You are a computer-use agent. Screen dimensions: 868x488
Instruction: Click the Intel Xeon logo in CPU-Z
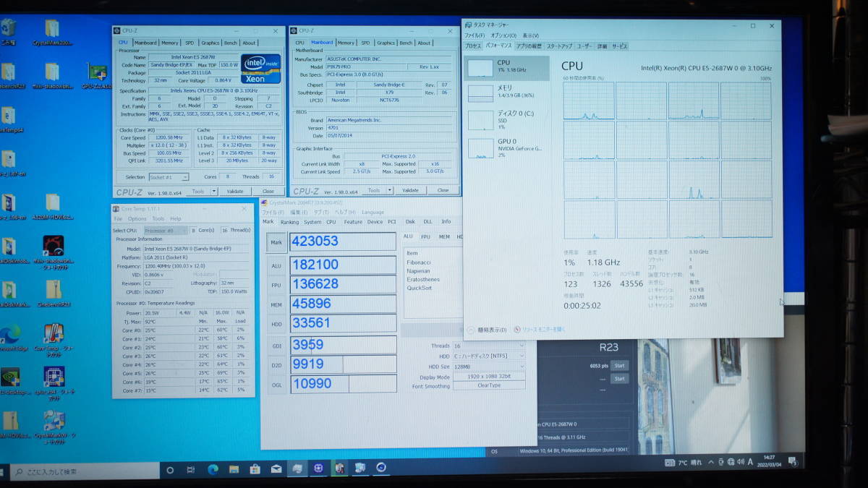click(x=260, y=69)
